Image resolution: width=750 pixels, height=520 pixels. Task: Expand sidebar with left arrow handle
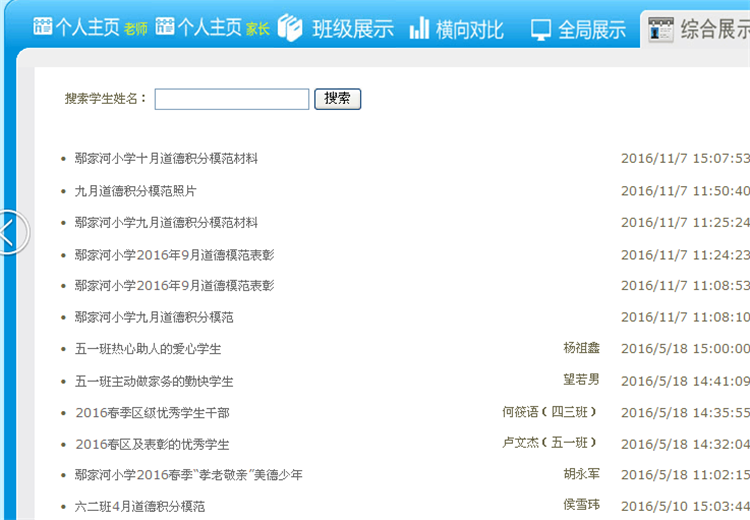coord(8,232)
